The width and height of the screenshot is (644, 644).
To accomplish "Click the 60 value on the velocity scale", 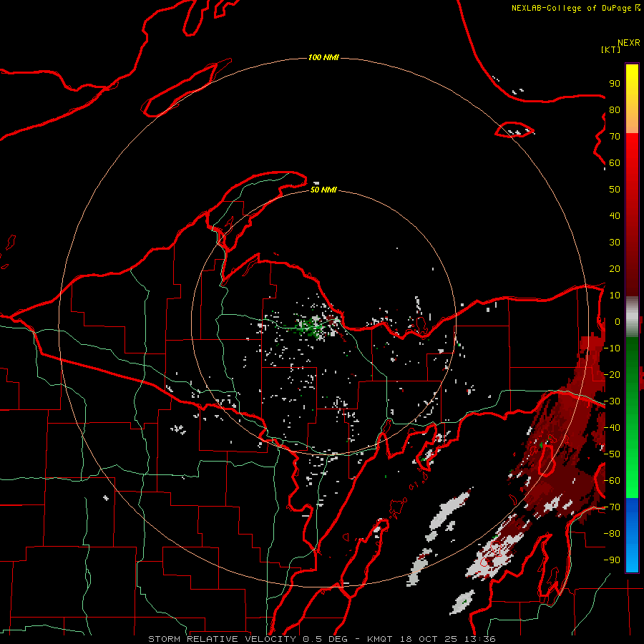I will (615, 162).
